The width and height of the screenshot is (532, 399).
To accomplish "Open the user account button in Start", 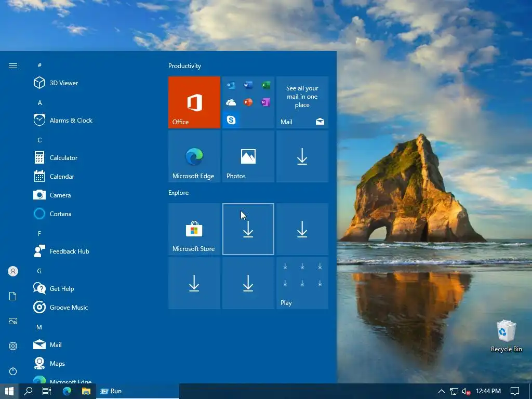I will (x=13, y=271).
